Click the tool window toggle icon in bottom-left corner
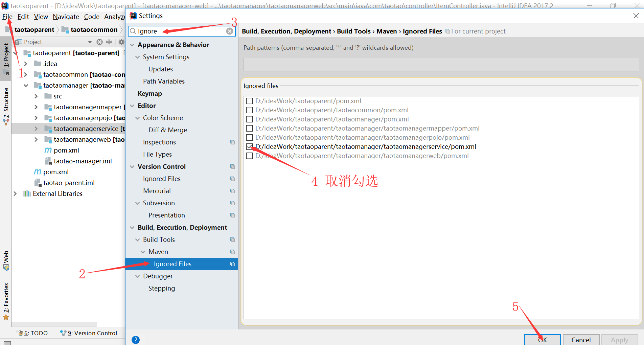 (7, 342)
